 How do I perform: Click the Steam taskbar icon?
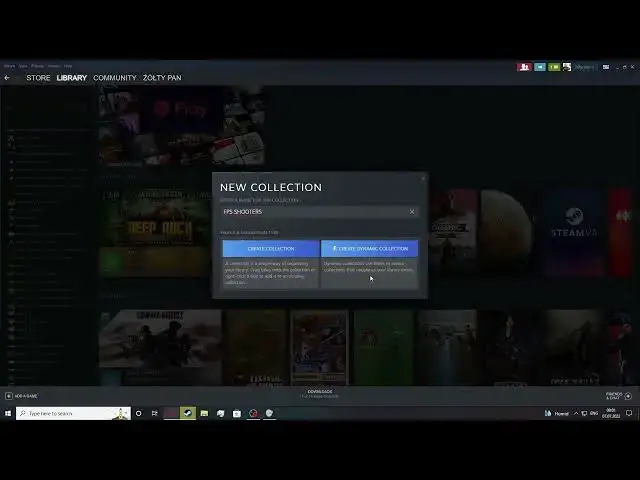pyautogui.click(x=188, y=413)
